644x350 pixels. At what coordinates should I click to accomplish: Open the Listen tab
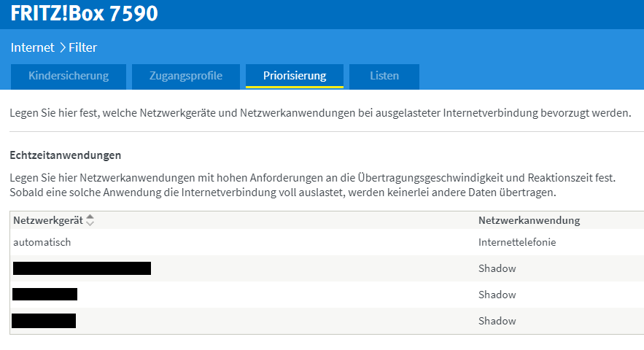[x=384, y=76]
